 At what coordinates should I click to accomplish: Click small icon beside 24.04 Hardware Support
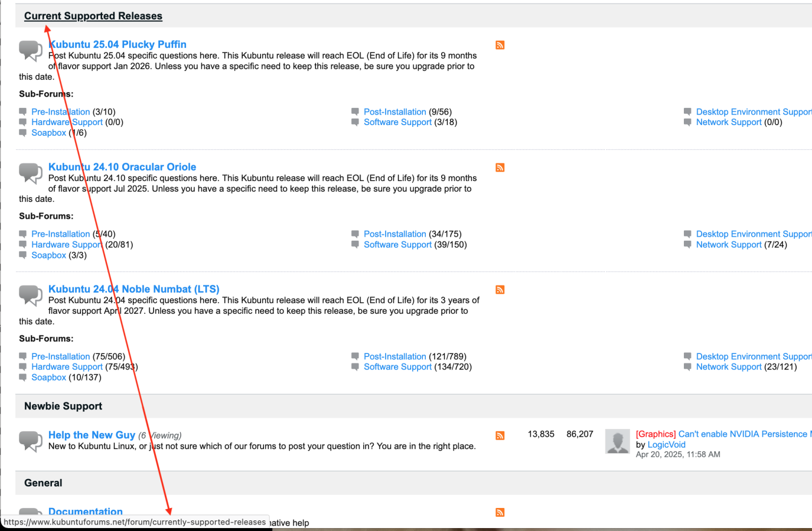pyautogui.click(x=23, y=367)
